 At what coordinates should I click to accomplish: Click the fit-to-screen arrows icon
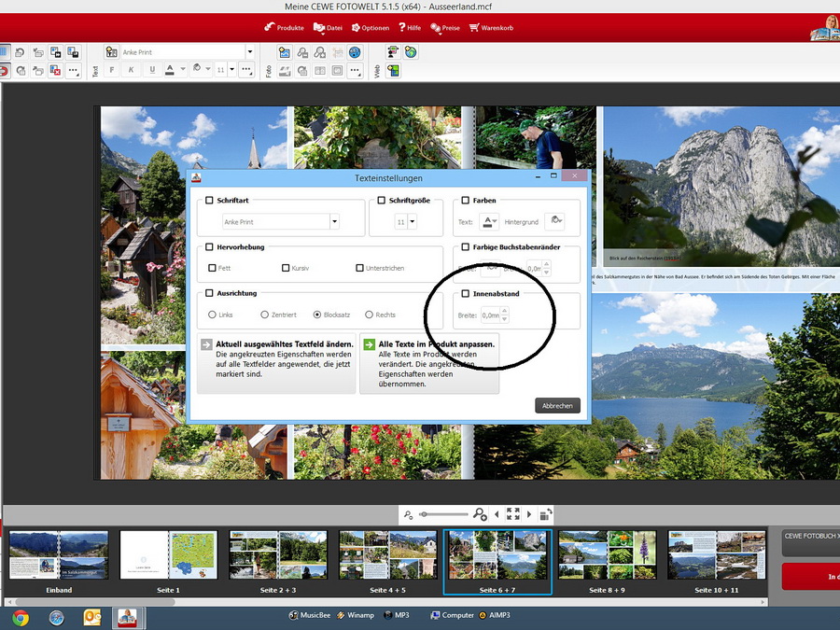point(512,514)
